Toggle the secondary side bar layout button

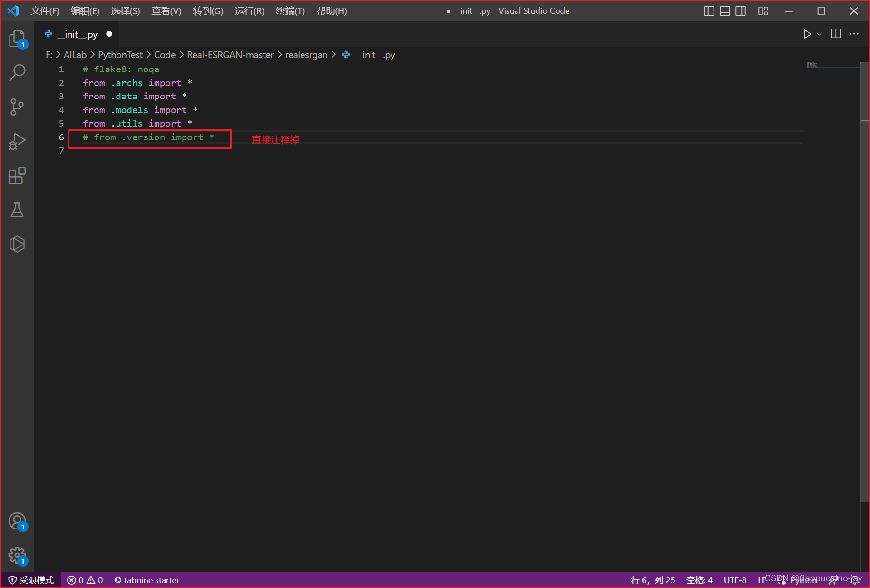(741, 11)
